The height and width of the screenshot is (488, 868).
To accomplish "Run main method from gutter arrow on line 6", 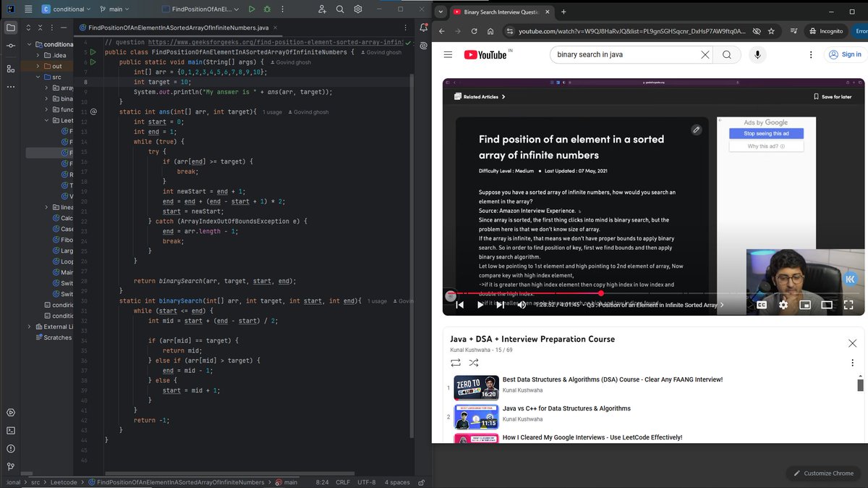I will click(x=93, y=62).
